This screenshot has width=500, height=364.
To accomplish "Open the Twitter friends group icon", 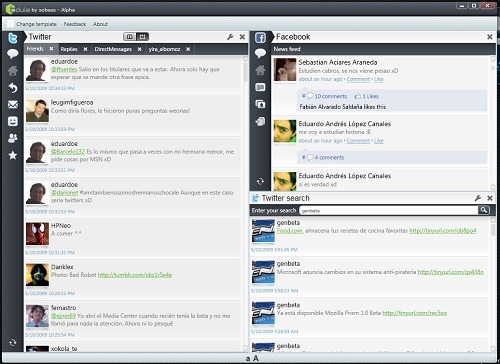I will pyautogui.click(x=13, y=138).
